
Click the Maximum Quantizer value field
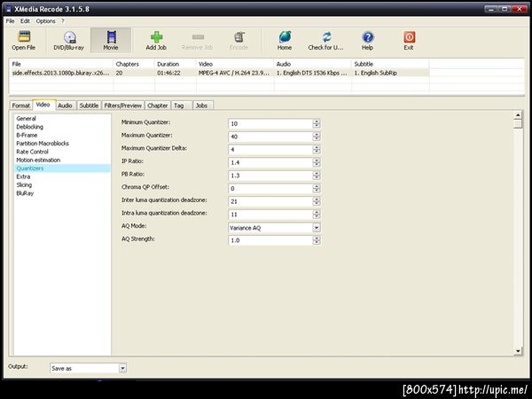270,137
